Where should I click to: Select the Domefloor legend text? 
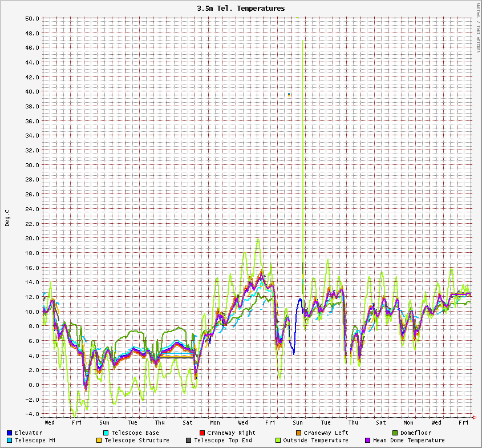click(x=416, y=433)
